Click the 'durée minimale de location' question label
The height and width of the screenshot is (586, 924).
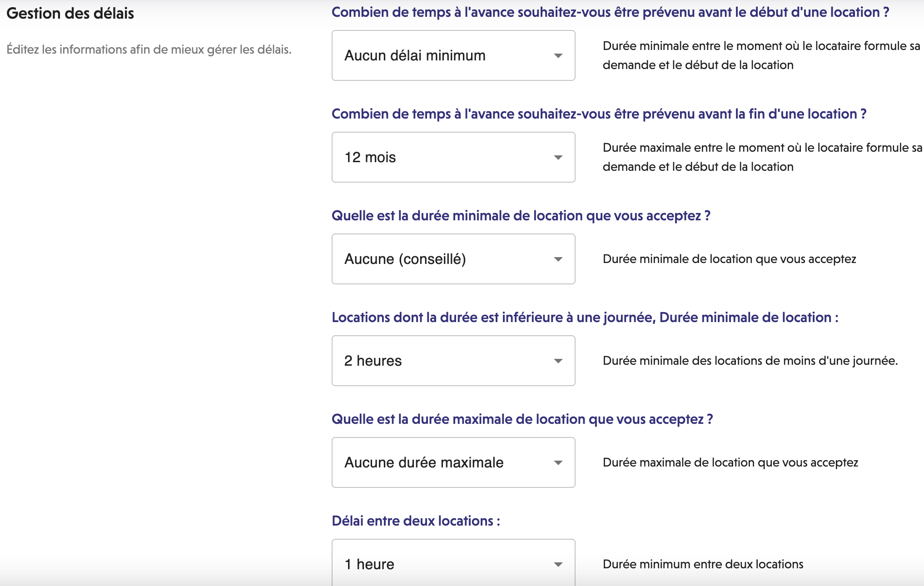point(521,216)
